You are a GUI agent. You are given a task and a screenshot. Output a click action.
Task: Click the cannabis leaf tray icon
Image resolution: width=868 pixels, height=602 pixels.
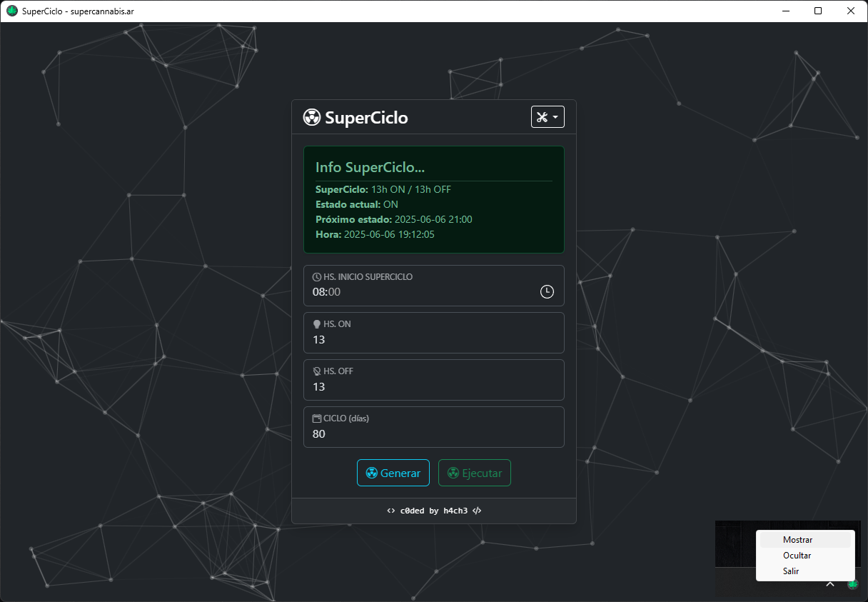pyautogui.click(x=852, y=583)
